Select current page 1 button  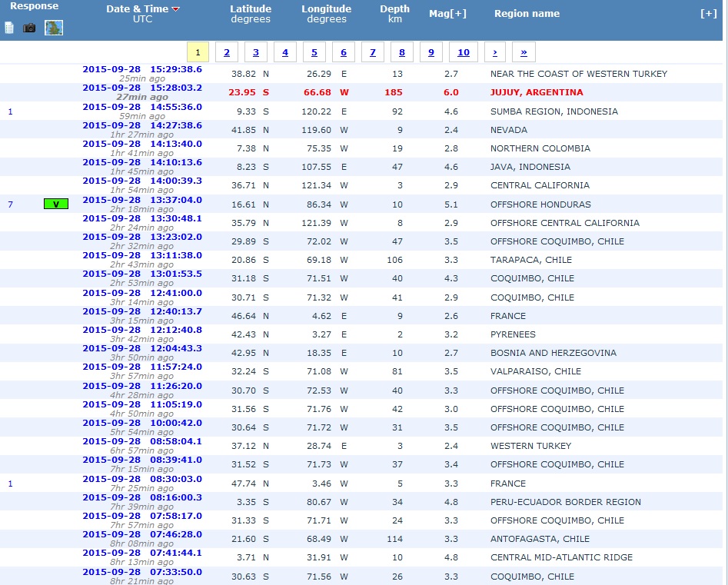198,52
